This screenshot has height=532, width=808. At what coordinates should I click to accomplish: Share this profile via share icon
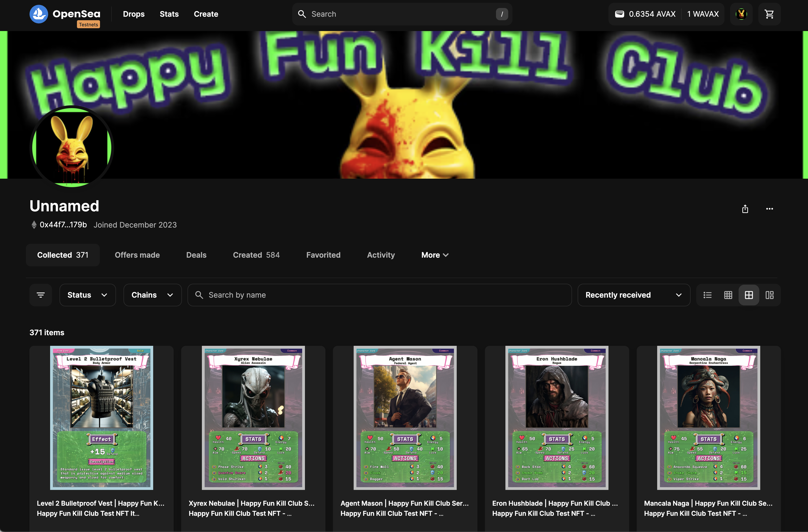(745, 209)
